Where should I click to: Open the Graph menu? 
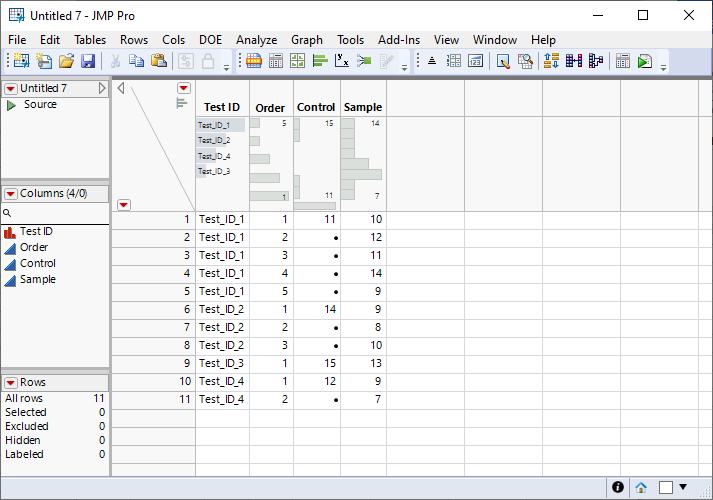click(307, 40)
